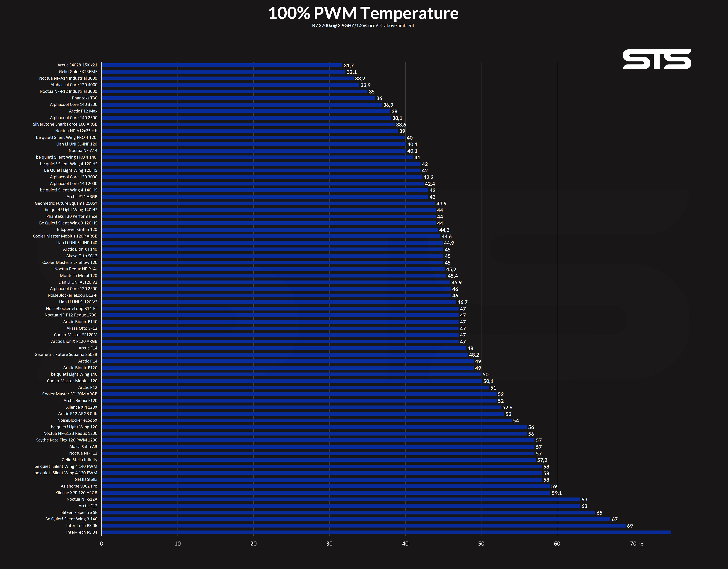Click the 'Xilence XPF120X' label
This screenshot has width=728, height=569.
tap(82, 407)
